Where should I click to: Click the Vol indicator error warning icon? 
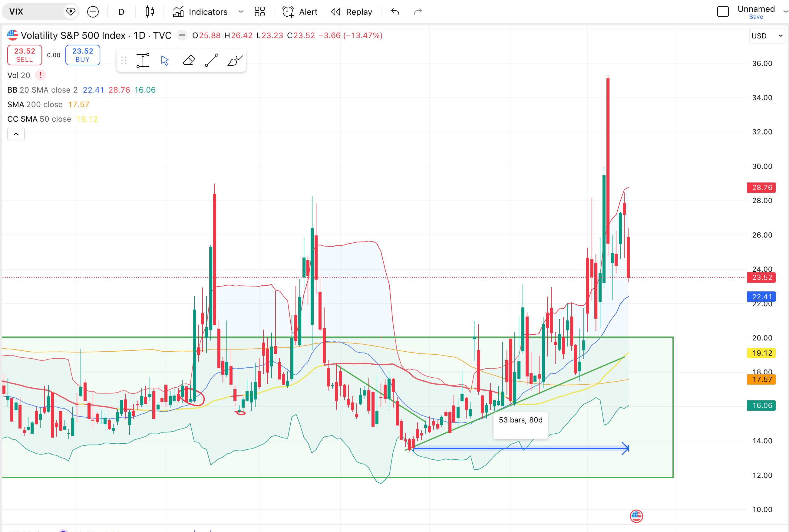[40, 75]
